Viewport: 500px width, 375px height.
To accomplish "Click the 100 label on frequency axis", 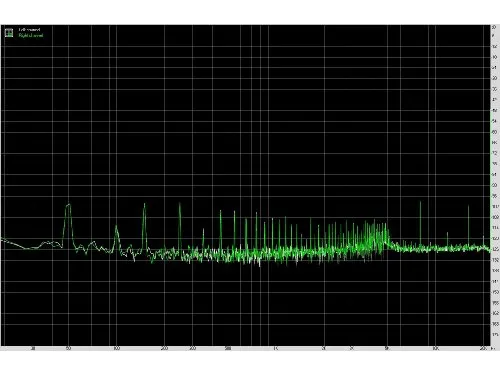I will 116,349.
